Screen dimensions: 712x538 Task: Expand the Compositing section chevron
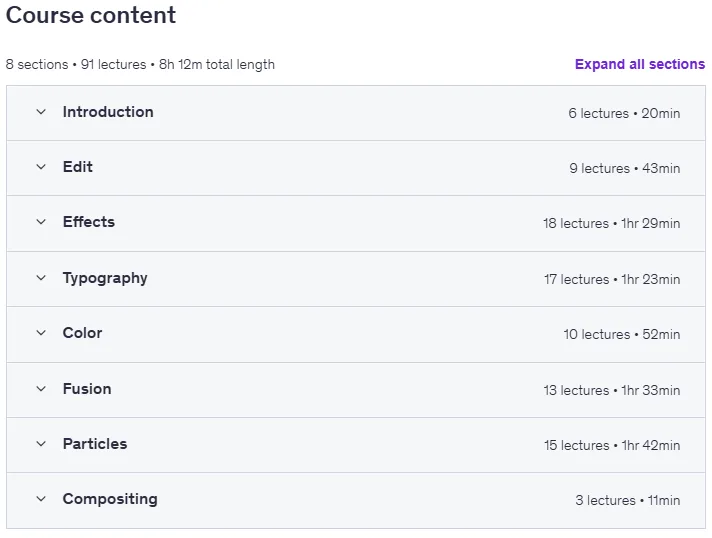click(41, 499)
